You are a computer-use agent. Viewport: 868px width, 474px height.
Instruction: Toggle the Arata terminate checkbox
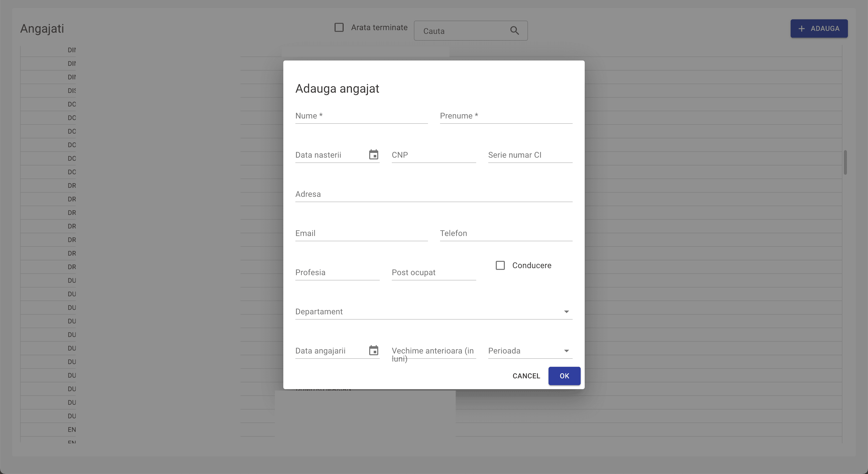click(339, 28)
